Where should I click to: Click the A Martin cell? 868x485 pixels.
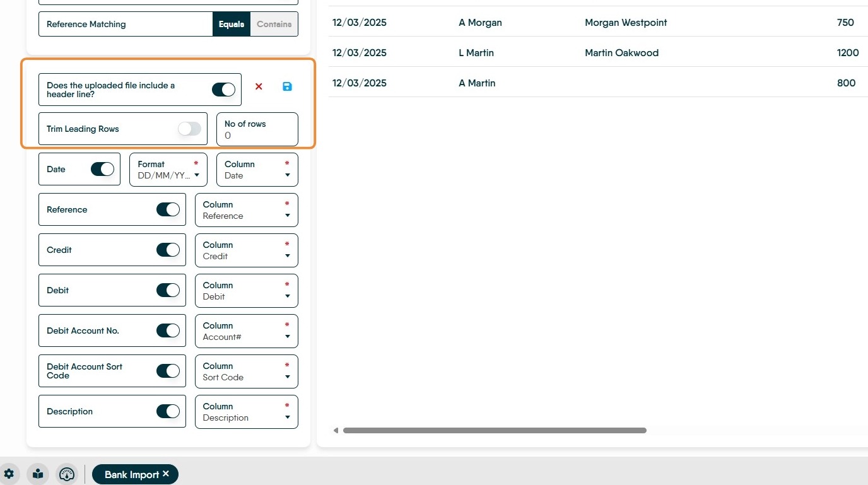click(x=477, y=83)
